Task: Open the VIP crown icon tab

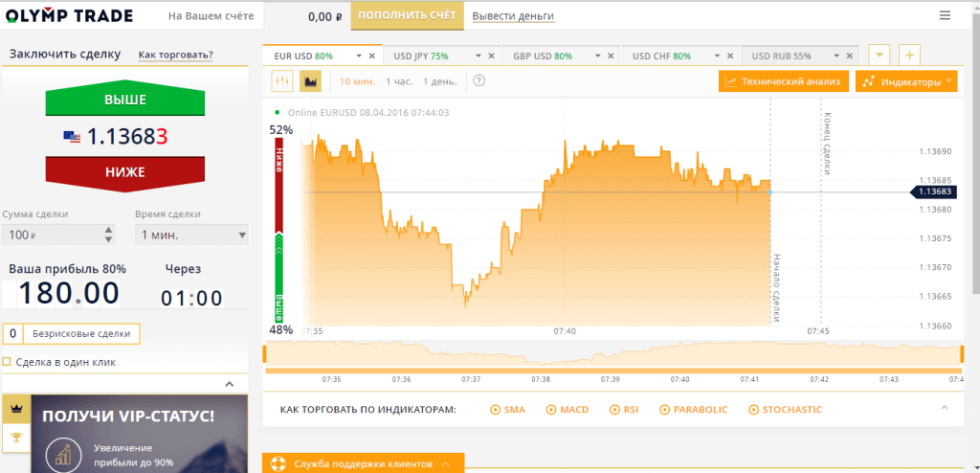Action: (15, 408)
